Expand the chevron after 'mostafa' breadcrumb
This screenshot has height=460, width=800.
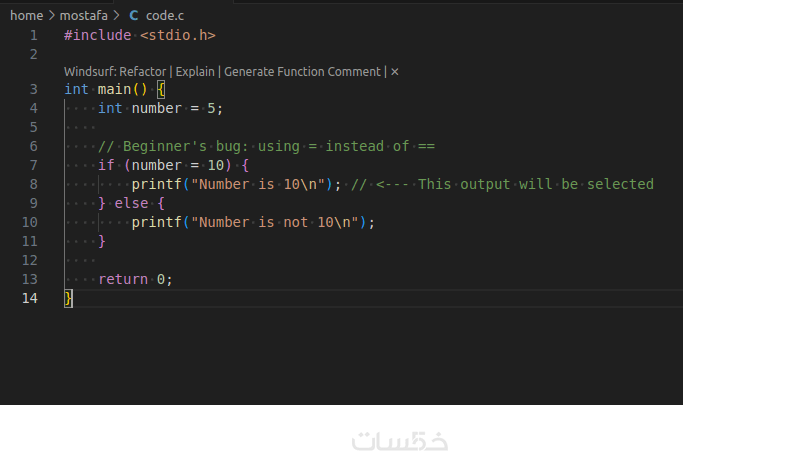coord(116,16)
